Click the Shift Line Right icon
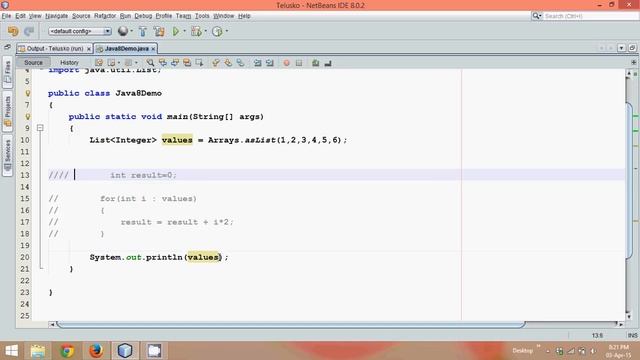This screenshot has height=360, width=640. coord(269,63)
